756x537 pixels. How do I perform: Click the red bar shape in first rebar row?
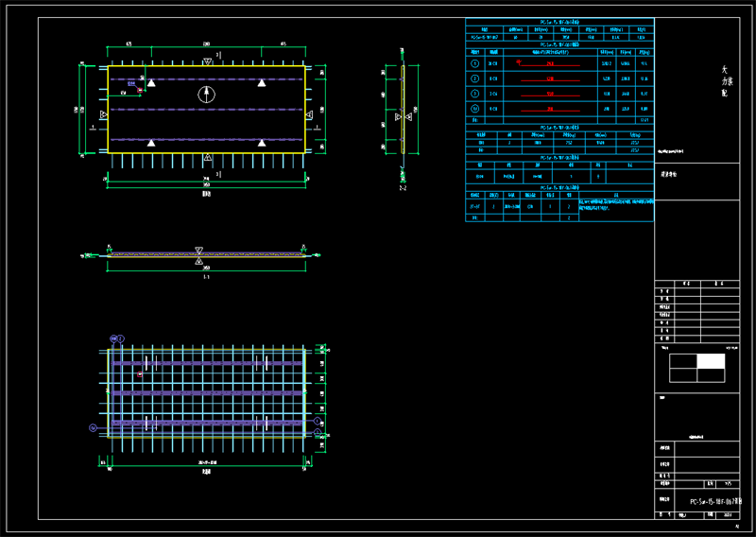tap(548, 63)
